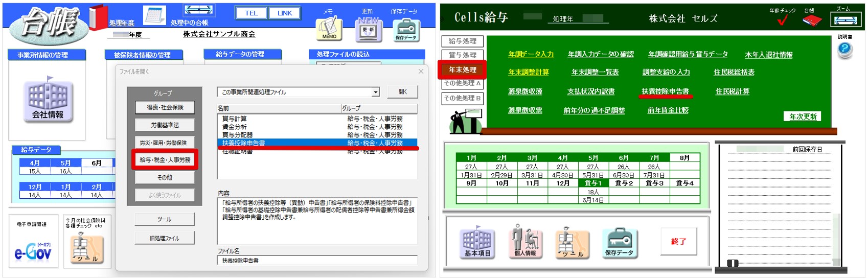Click the 開く button in the file dialog

(x=403, y=91)
